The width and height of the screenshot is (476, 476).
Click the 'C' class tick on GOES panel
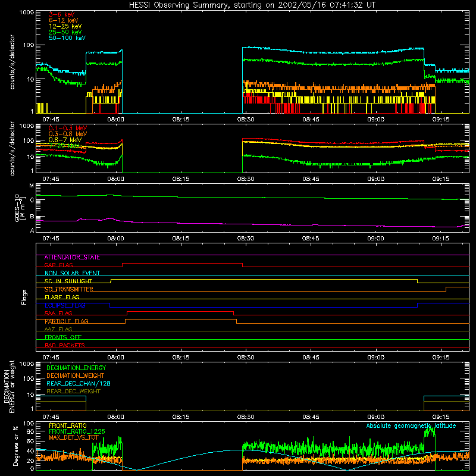pos(32,201)
